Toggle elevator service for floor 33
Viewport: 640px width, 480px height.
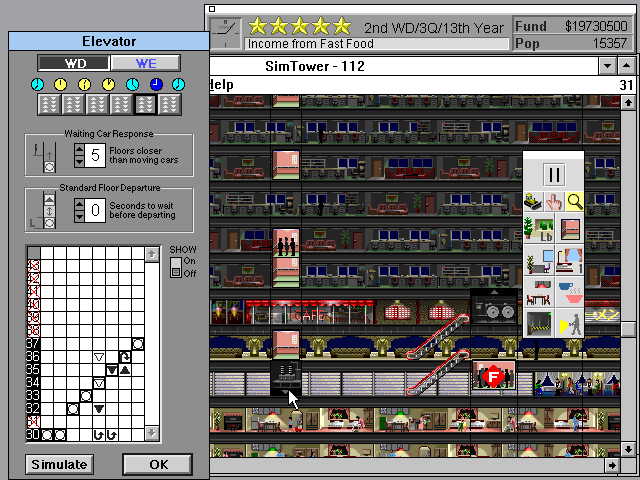pos(33,396)
